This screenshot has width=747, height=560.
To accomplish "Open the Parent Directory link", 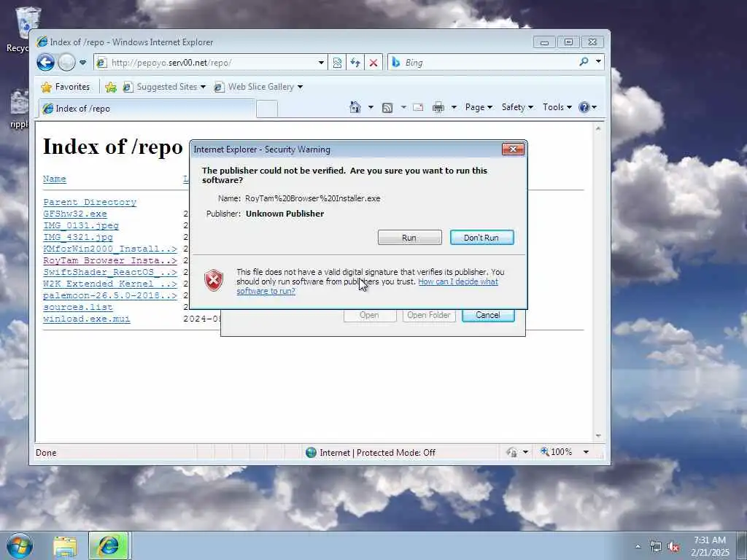I will (90, 203).
